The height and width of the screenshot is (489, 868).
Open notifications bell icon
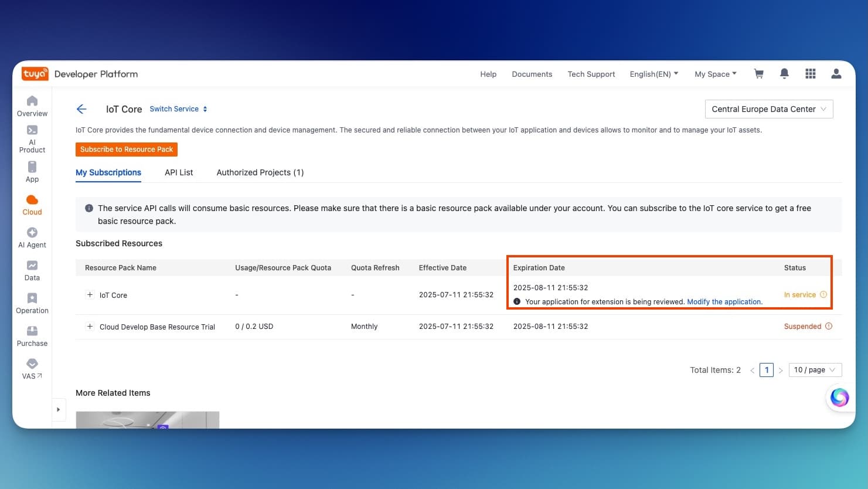[784, 74]
